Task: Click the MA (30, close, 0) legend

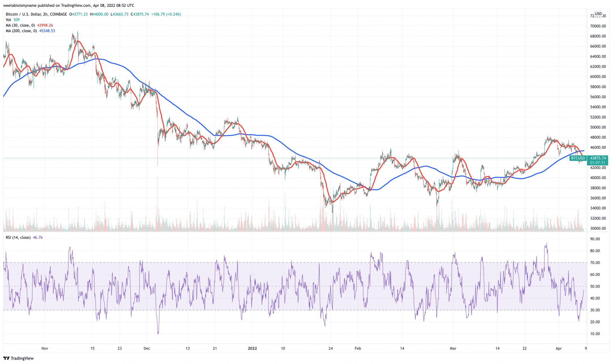Action: point(20,25)
